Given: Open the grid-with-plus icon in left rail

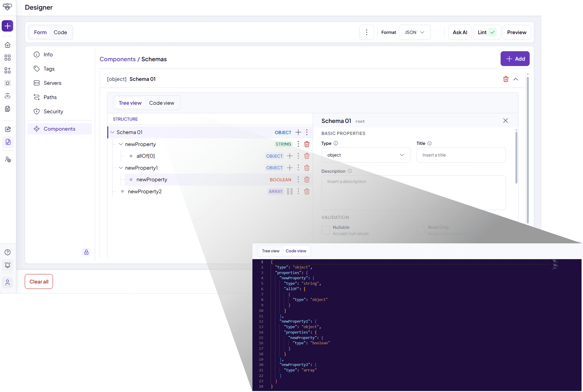Looking at the screenshot, I should coord(8,71).
